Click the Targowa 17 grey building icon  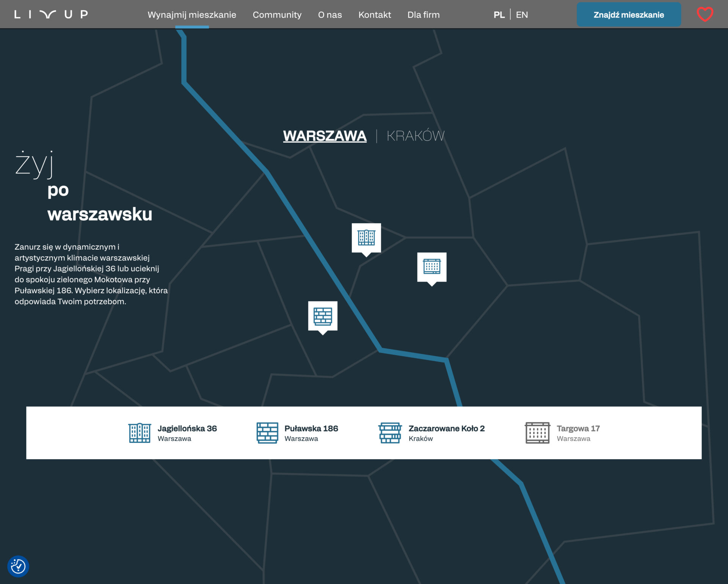537,433
